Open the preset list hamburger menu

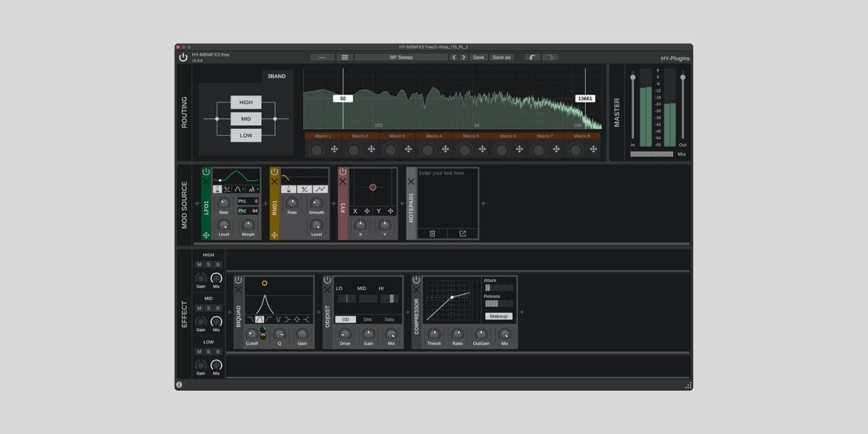pos(345,57)
